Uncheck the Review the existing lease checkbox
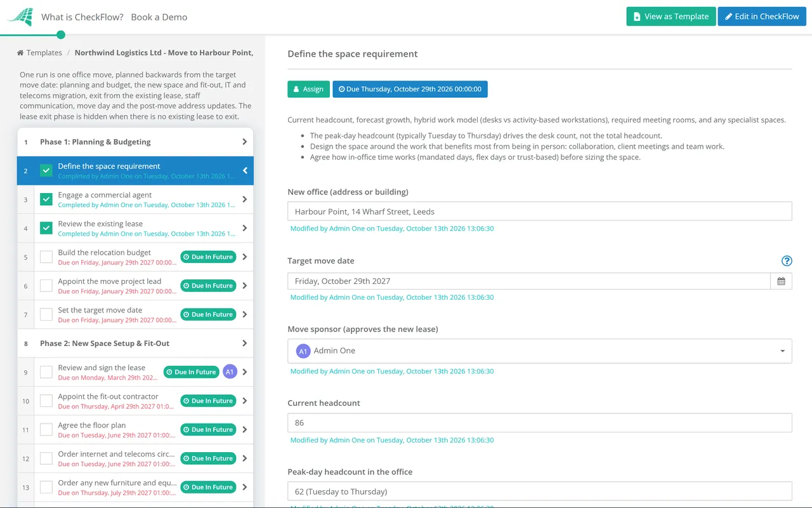Viewport: 812px width, 508px height. click(46, 228)
